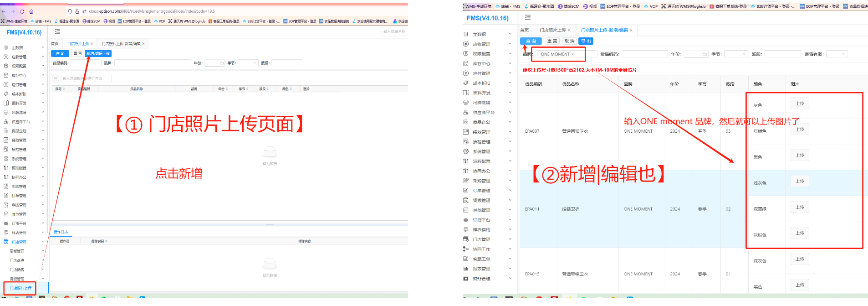
Task: Remove the ONE MOMENT brand tag
Action: click(x=572, y=54)
